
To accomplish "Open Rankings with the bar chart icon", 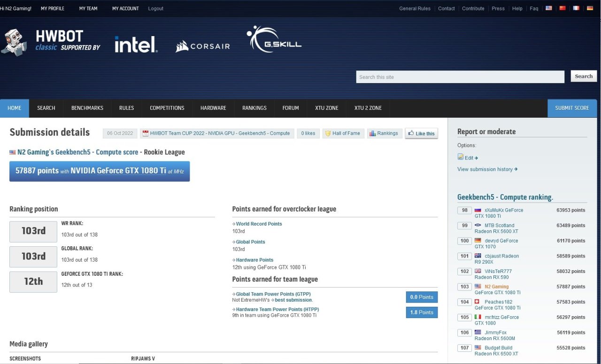I will [384, 134].
